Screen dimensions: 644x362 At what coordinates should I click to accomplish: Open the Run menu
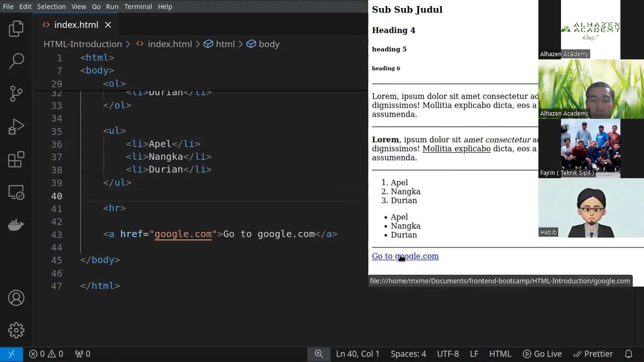[112, 7]
